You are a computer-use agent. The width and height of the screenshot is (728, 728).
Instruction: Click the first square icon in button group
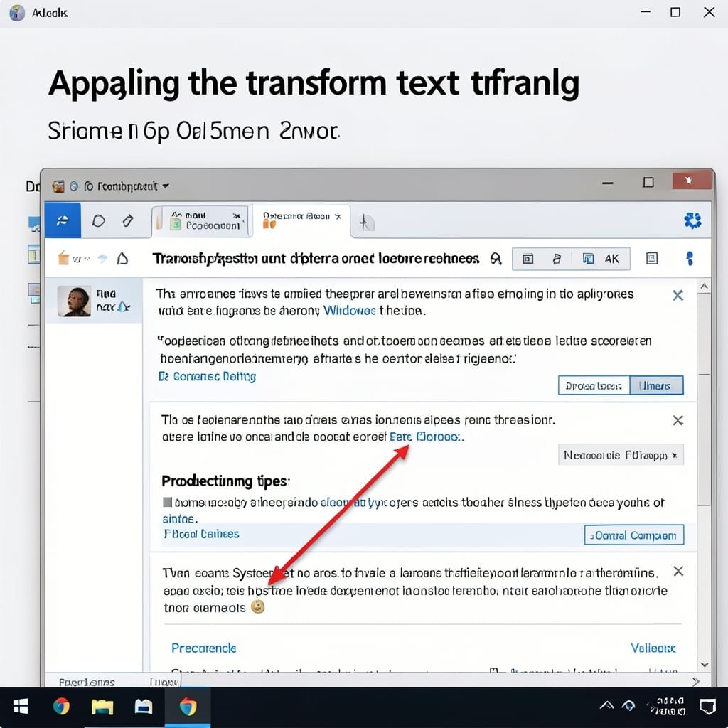click(x=528, y=259)
